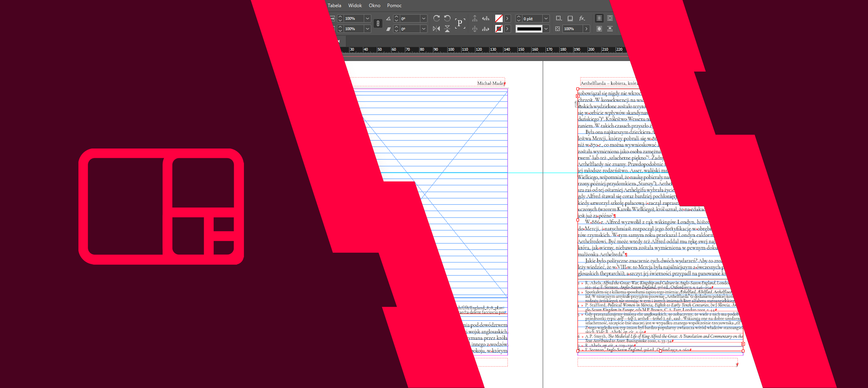Enable wrap around object shape

tap(599, 29)
